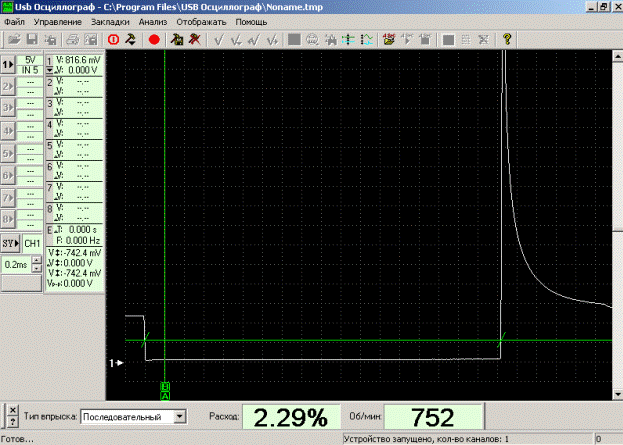Toggle channel 8 button

(x=8, y=219)
